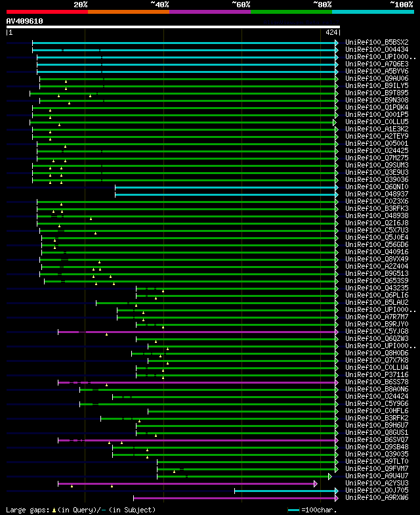420x515 pixels.
Task: Select the UniRef100_A2TEY9 label
Action: (x=377, y=137)
